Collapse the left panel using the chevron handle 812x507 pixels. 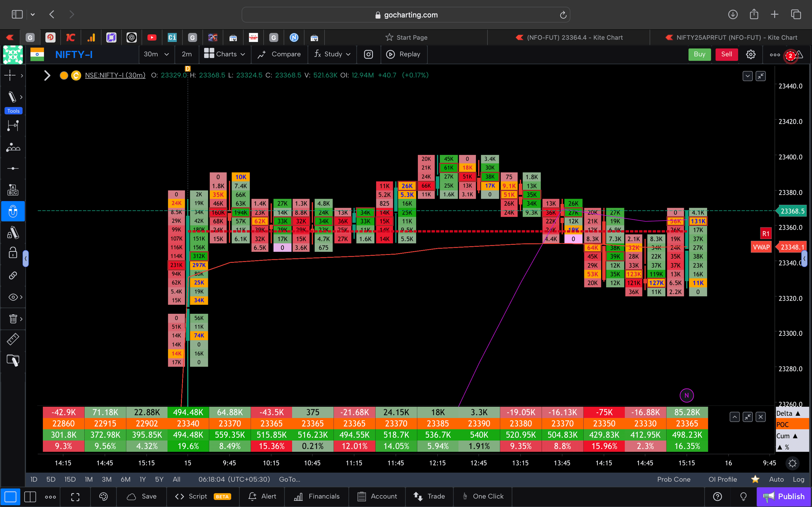coord(26,258)
